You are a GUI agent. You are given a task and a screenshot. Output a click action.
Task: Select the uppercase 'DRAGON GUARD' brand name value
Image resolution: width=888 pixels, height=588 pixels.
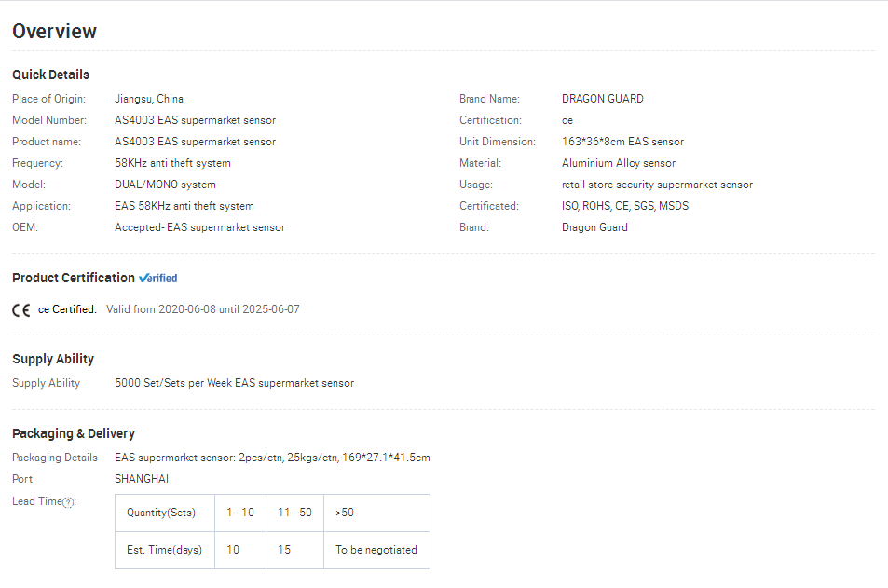[x=603, y=99]
